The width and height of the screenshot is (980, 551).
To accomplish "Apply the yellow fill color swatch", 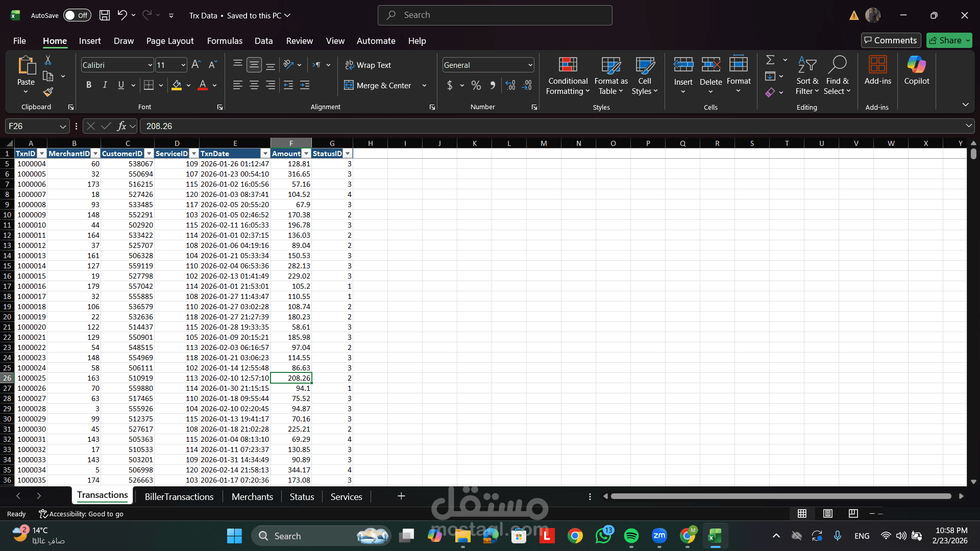I will (x=177, y=85).
